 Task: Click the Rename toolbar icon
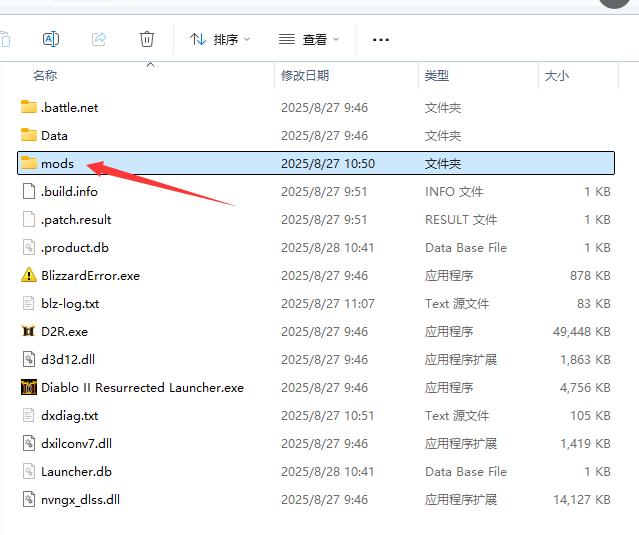[51, 40]
